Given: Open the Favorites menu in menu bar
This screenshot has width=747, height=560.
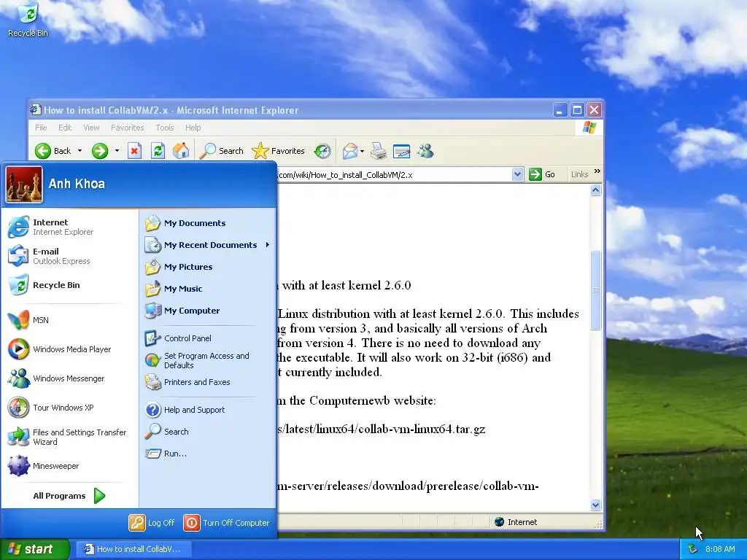Looking at the screenshot, I should pyautogui.click(x=127, y=128).
